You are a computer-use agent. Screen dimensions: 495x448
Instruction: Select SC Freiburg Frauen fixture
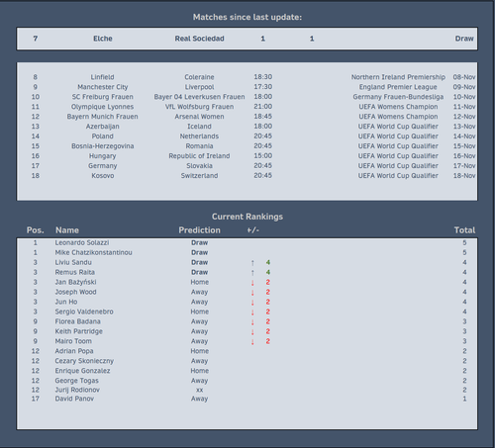(x=103, y=97)
